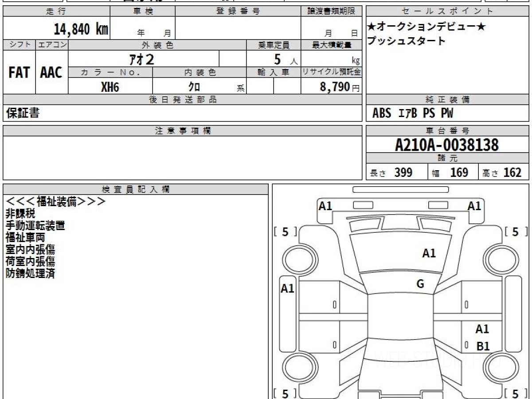This screenshot has height=399, width=532.
Task: Click the A1 mark on the left fender
Action: tap(287, 289)
